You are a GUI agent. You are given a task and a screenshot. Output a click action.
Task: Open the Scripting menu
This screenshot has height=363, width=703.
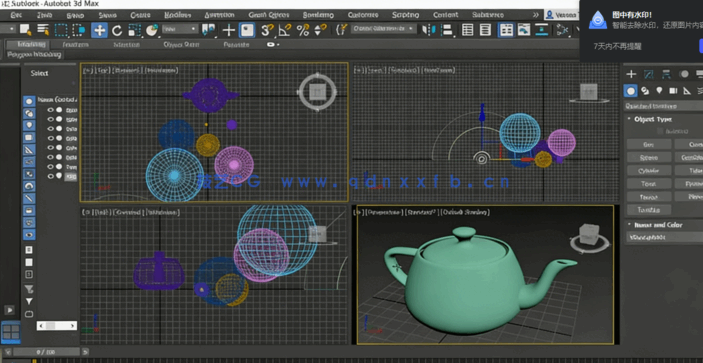point(405,15)
